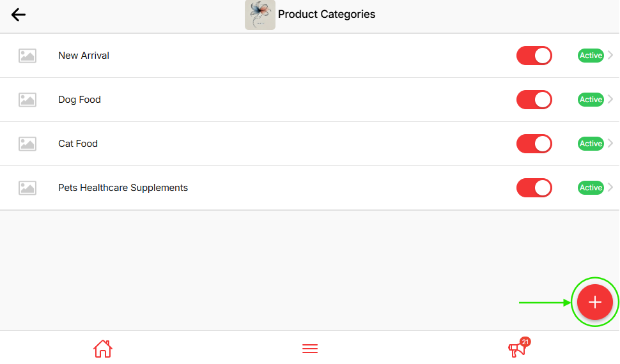
Task: Tap the red plus add-category button
Action: (x=594, y=302)
